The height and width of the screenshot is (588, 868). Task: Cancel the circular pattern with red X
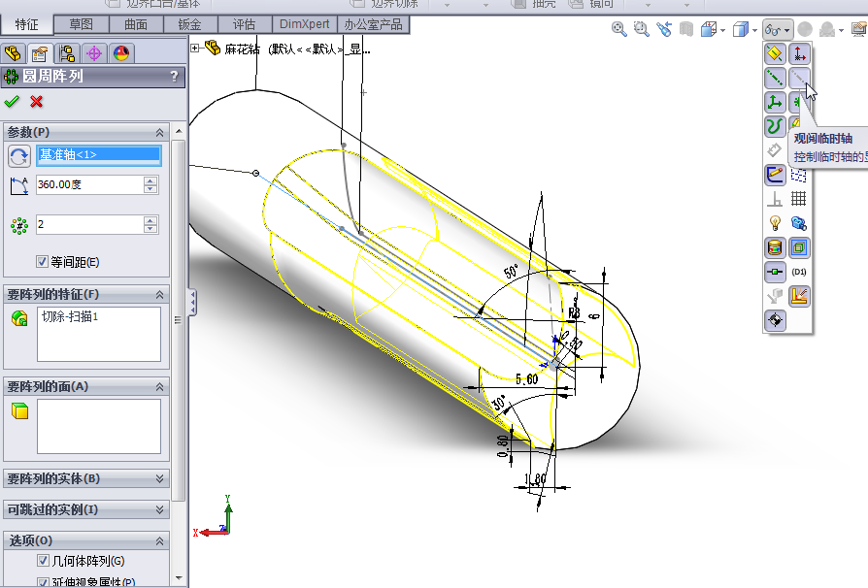[37, 101]
